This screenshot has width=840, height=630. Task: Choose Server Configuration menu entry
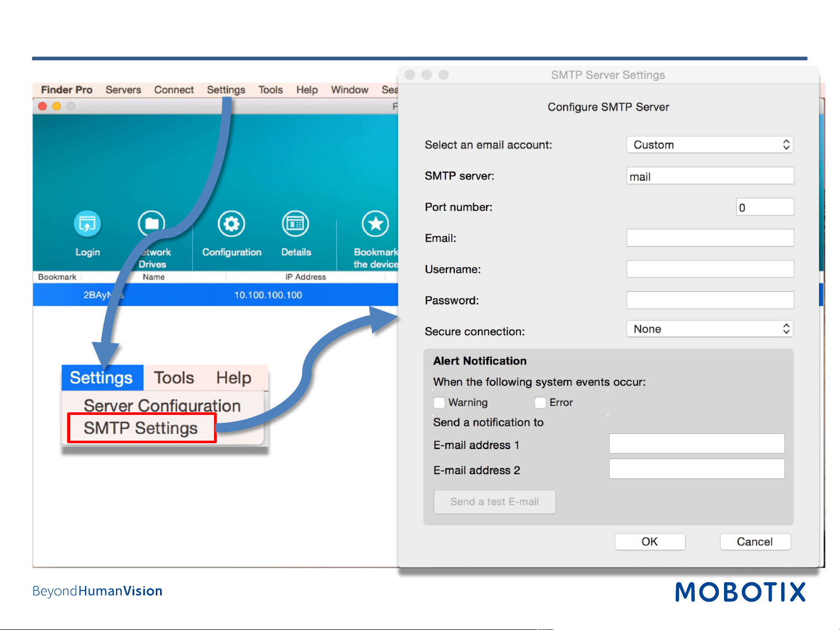tap(162, 405)
